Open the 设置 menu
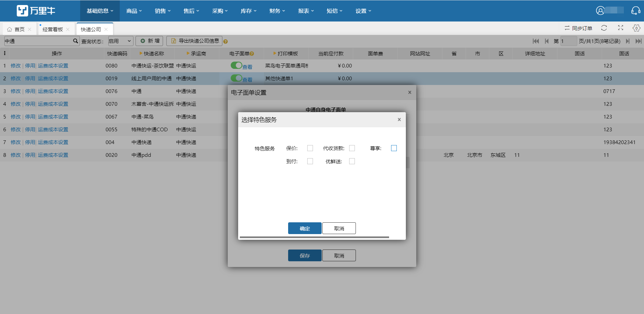 pos(363,11)
